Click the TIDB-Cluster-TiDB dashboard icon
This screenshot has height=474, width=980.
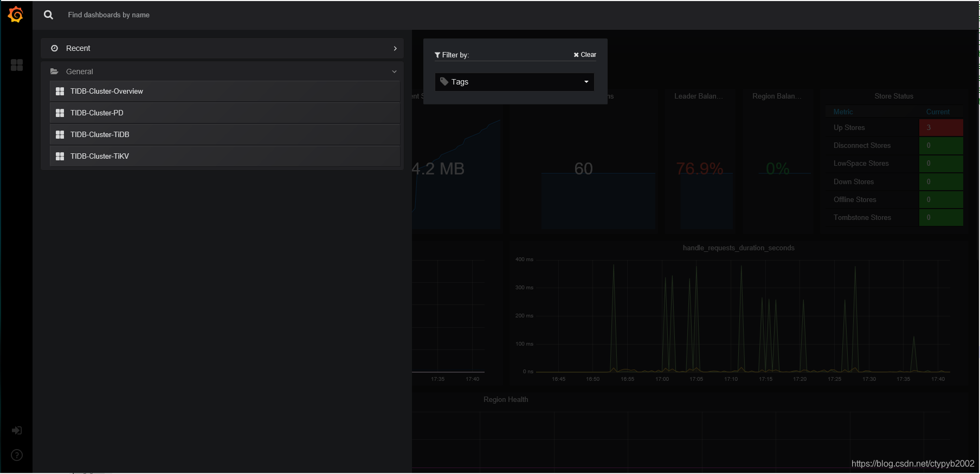(60, 135)
